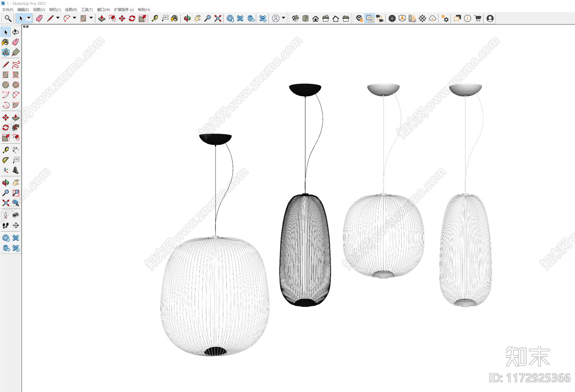This screenshot has width=575, height=392.
Task: Click the dark user profile icon
Action: tap(490, 18)
